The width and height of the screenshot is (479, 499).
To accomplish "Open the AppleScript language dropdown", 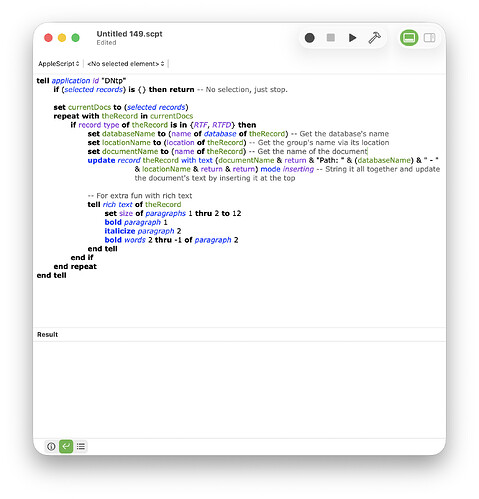I will [x=59, y=63].
